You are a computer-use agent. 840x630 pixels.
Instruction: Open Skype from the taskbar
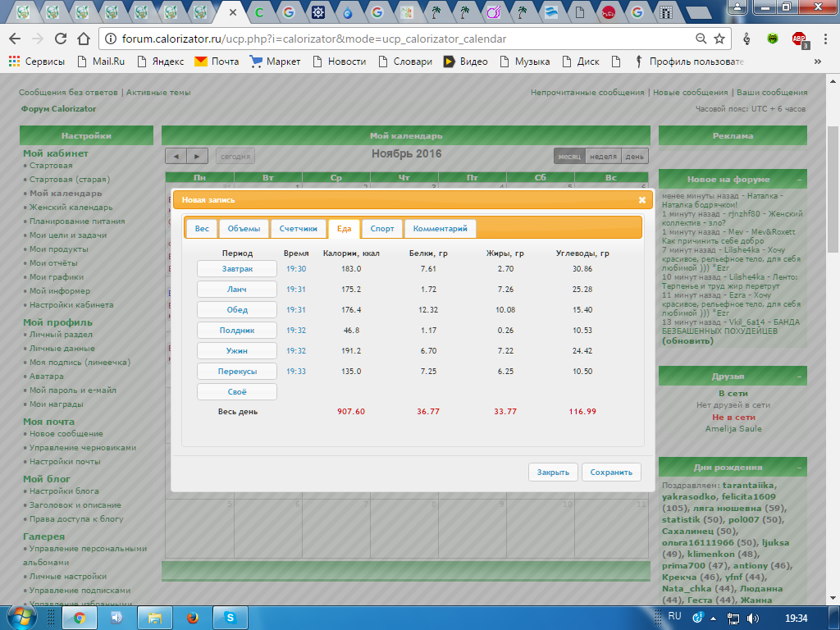[x=231, y=619]
